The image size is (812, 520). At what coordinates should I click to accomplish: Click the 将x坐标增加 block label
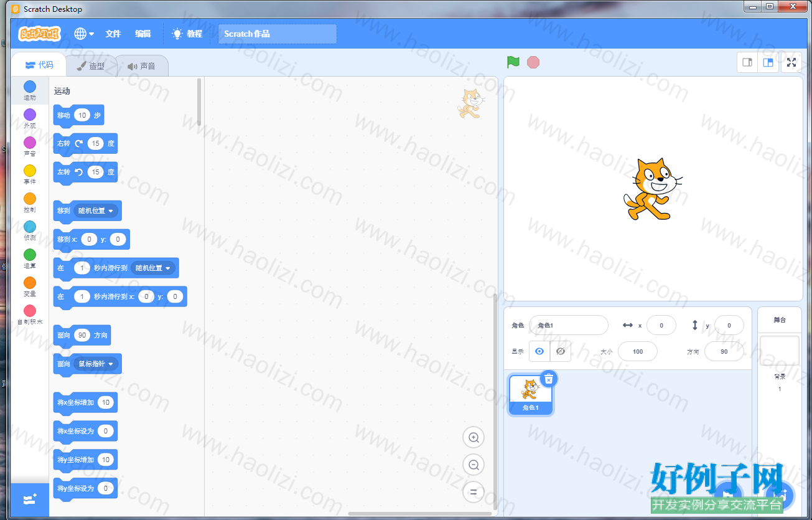76,402
